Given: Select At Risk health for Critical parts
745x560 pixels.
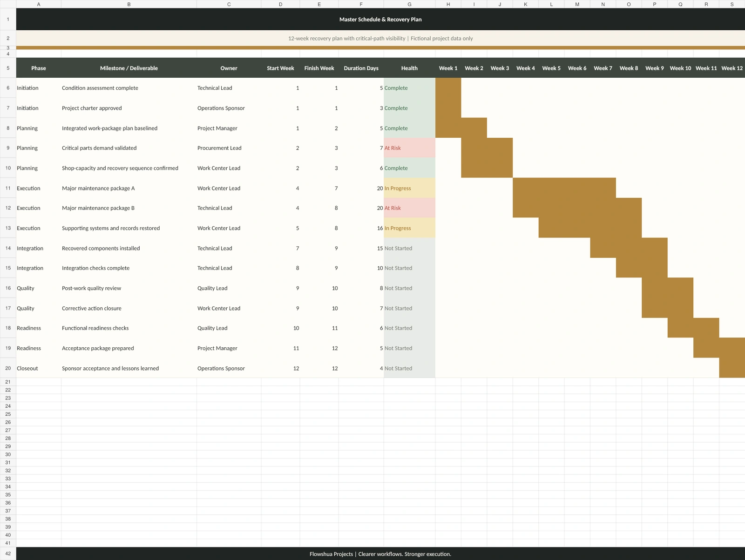Looking at the screenshot, I should 409,148.
